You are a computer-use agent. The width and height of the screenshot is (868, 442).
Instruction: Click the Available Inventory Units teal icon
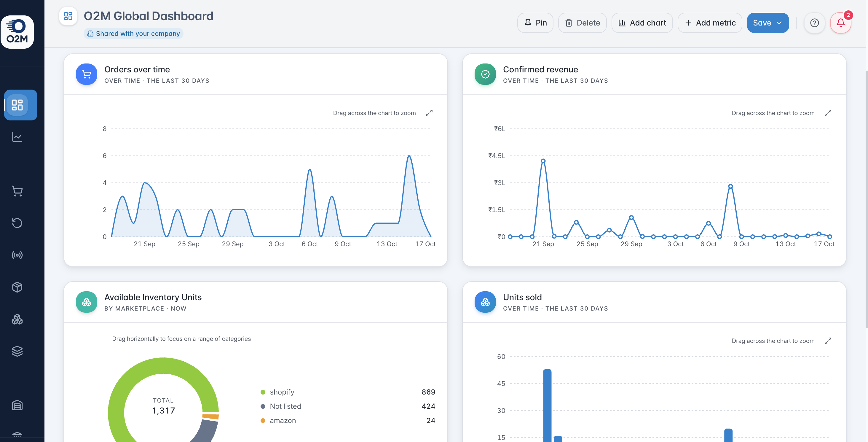87,302
